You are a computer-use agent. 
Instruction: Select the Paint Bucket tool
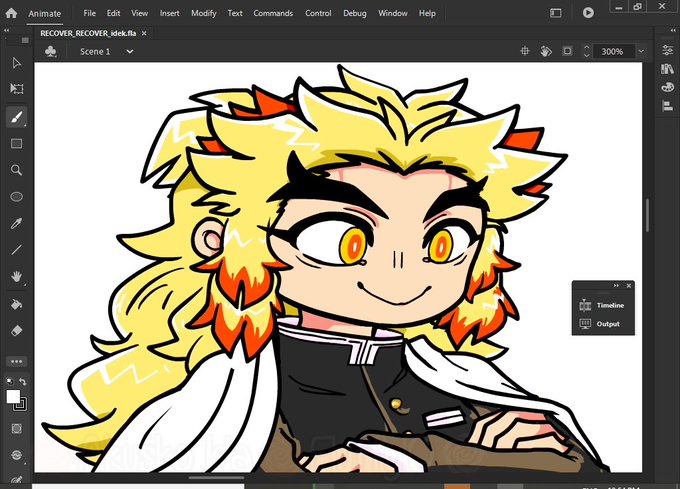click(16, 304)
